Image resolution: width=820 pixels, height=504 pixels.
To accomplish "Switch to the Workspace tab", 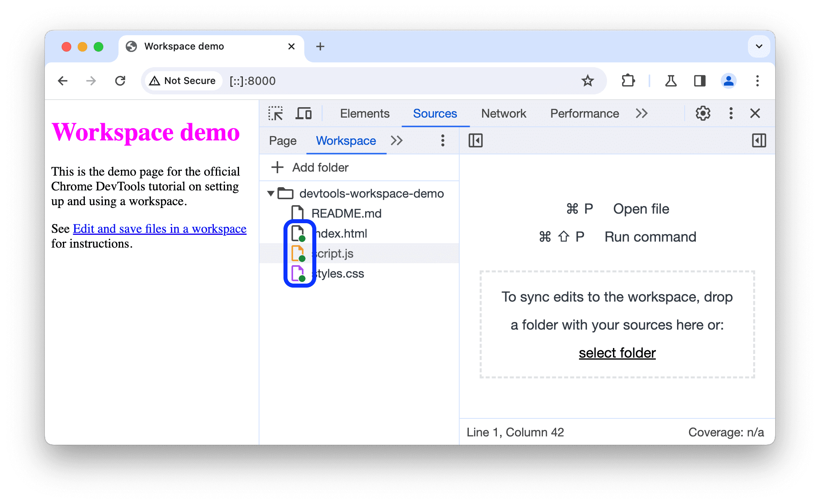I will coord(346,140).
